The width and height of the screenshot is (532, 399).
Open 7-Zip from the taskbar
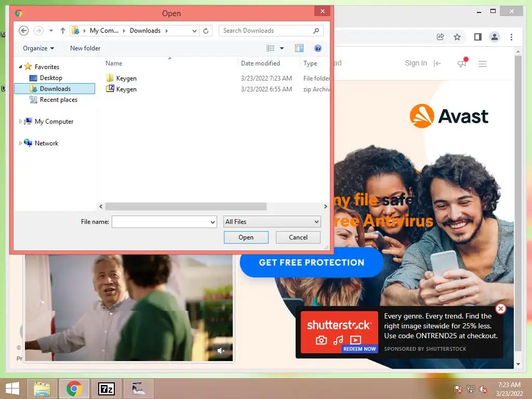106,389
